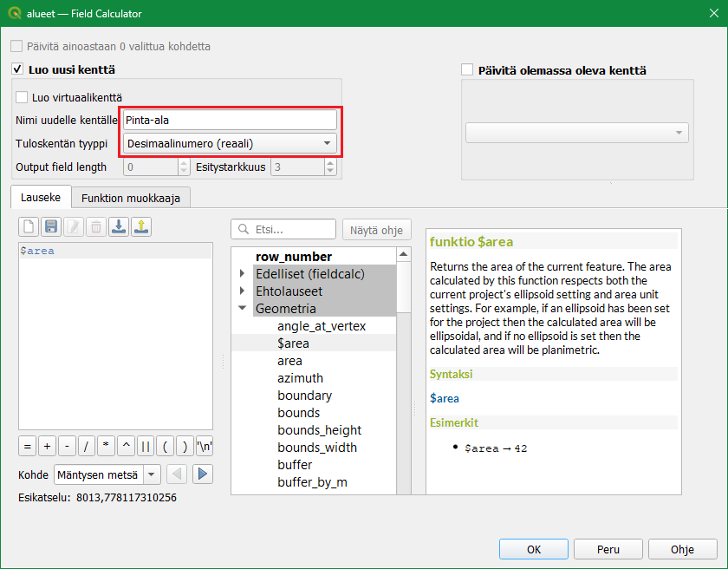Viewport: 728px width, 569px height.
Task: Switch to the Funktion muokkaaja tab
Action: tap(131, 198)
